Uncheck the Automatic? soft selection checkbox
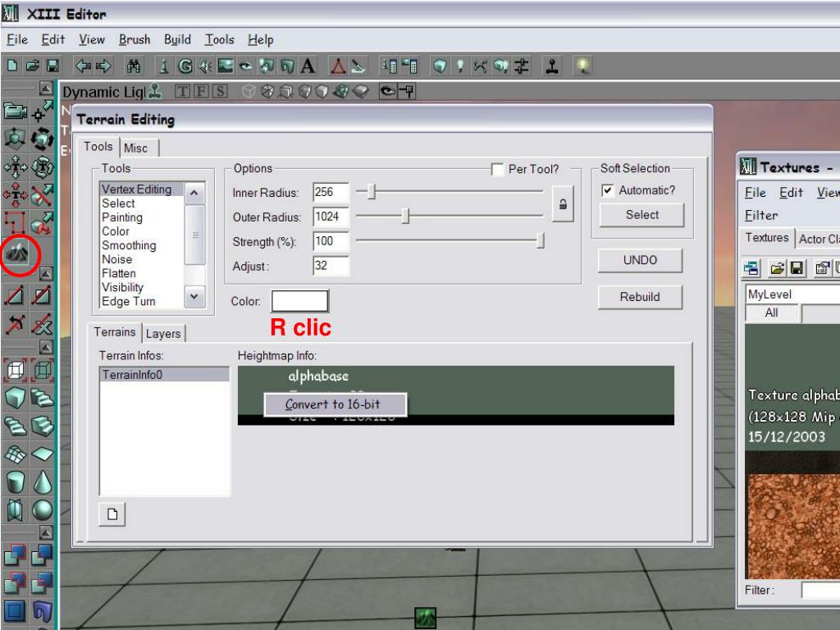The image size is (840, 630). 608,190
